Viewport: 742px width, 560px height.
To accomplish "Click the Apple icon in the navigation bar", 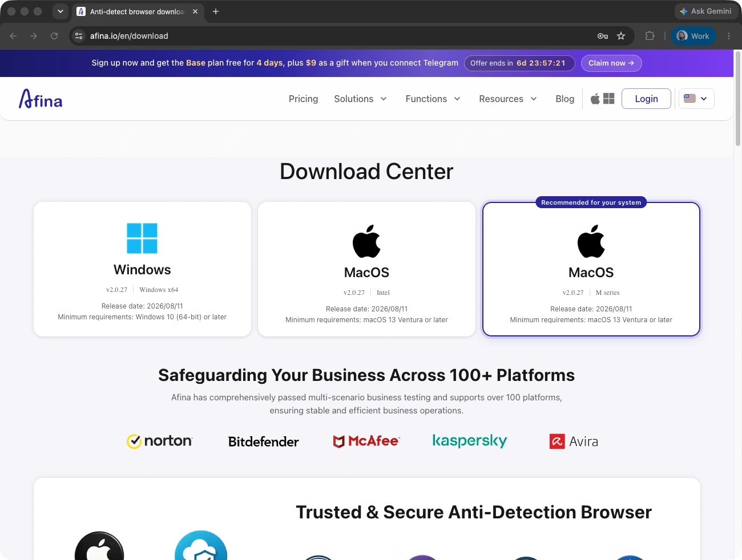I will [x=595, y=99].
